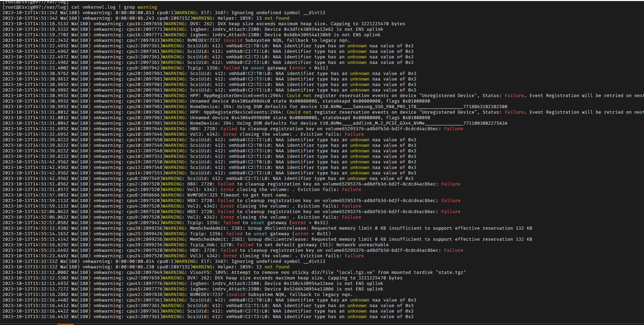The width and height of the screenshot is (644, 325).
Task: Click 'Unnamed device 0x4306ed98d4c0' log line
Action: [216, 101]
